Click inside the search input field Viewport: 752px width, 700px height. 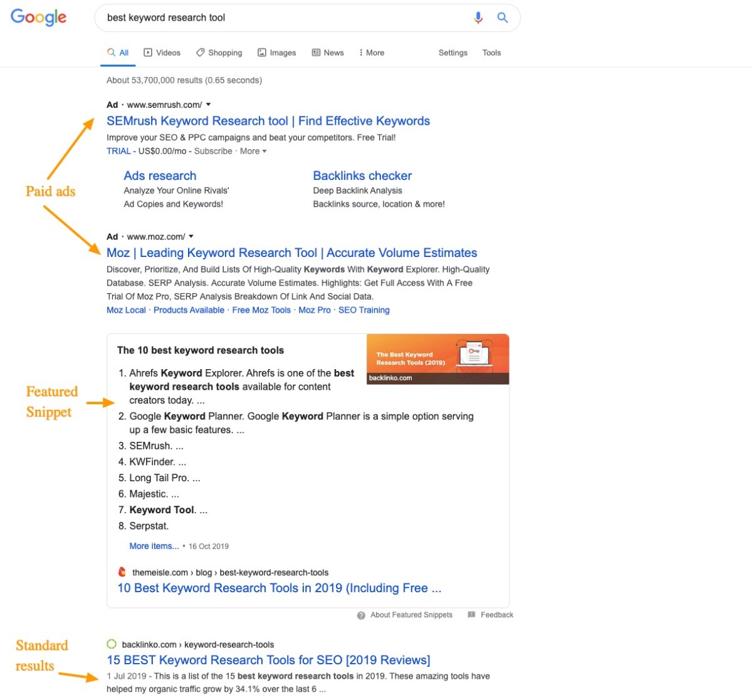[251, 18]
